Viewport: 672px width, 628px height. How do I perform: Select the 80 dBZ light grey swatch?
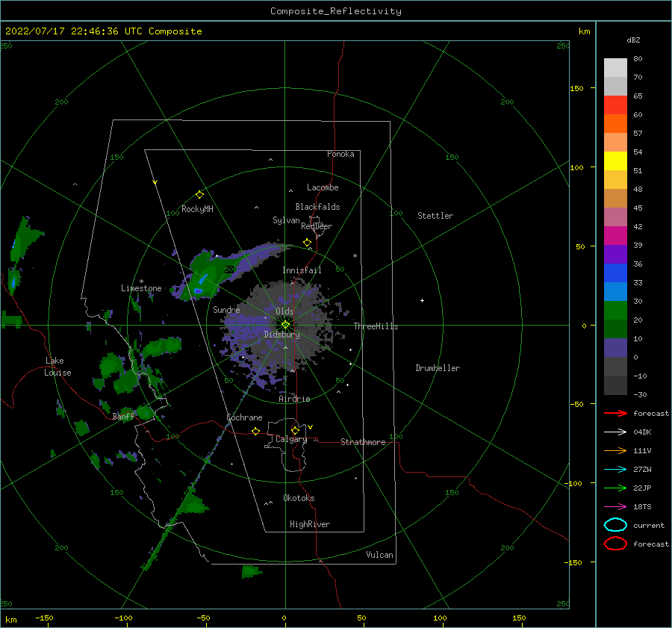[x=615, y=68]
